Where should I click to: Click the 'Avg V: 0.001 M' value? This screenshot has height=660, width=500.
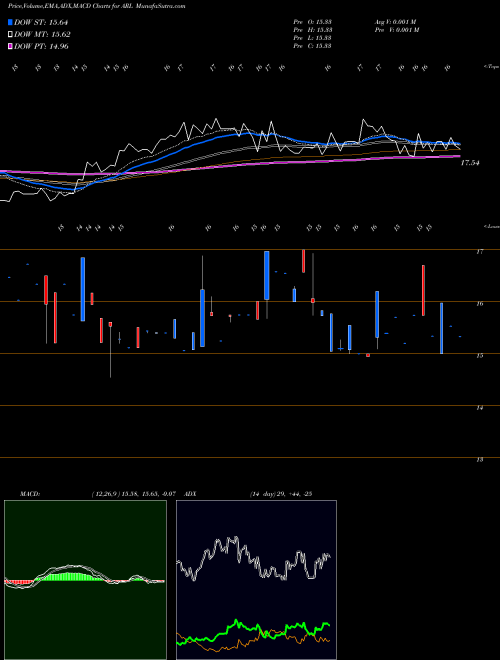pyautogui.click(x=395, y=22)
